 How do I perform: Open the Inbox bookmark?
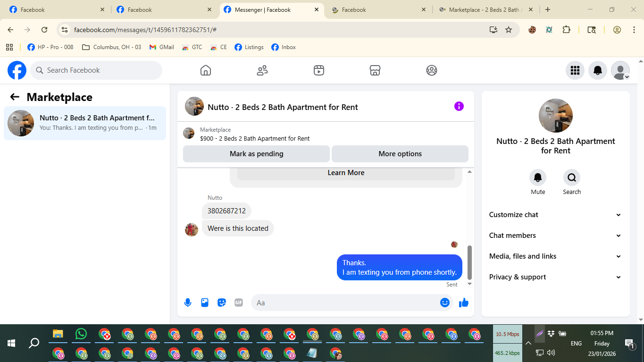[x=284, y=47]
